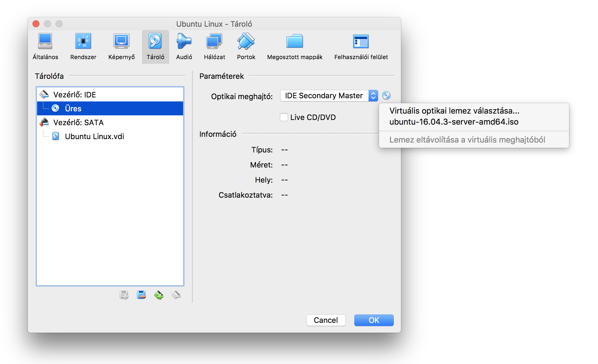Open the Rendszer settings section
Image resolution: width=598 pixels, height=364 pixels.
[x=83, y=47]
